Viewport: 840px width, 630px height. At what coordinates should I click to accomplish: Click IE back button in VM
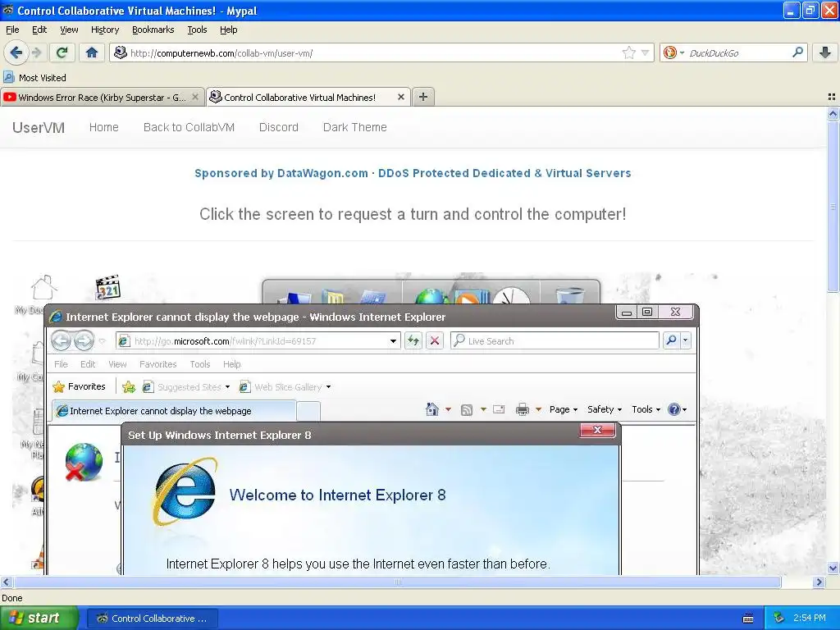tap(61, 340)
